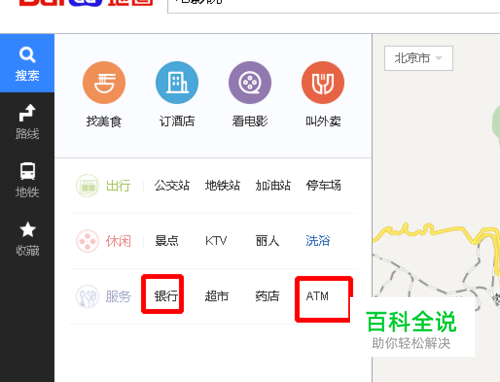The image size is (500, 382).
Task: Switch to the 路线 route tab
Action: point(27,122)
